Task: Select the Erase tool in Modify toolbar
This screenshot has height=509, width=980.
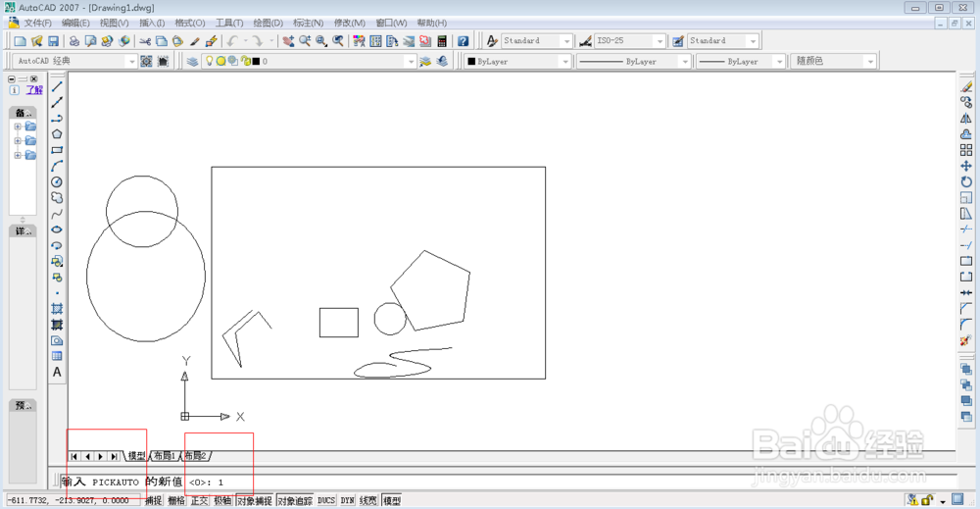Action: [966, 86]
